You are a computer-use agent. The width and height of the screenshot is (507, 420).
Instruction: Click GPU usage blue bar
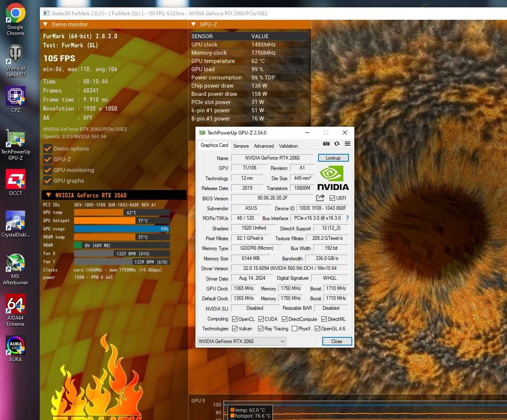click(122, 229)
